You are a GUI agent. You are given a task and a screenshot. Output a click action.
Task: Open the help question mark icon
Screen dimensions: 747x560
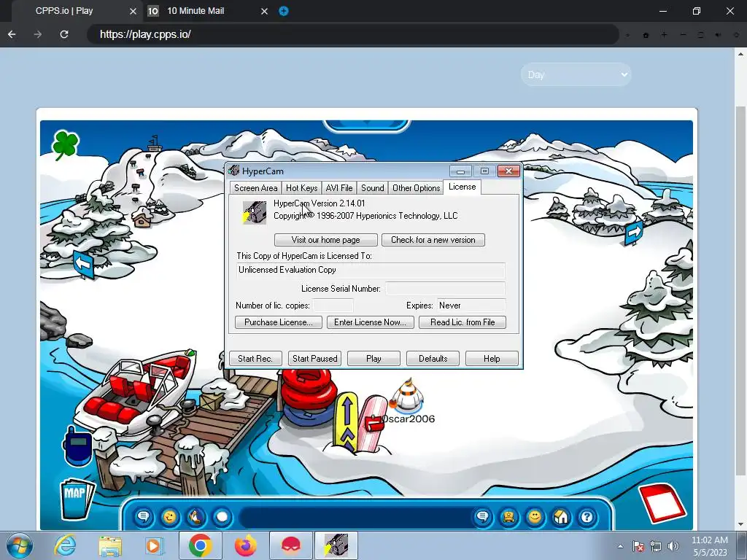(587, 517)
